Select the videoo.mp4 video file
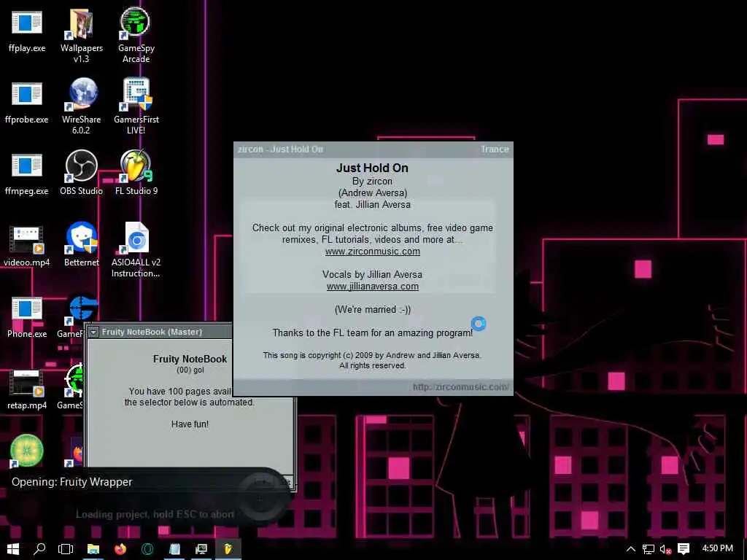The image size is (747, 560). tap(27, 246)
